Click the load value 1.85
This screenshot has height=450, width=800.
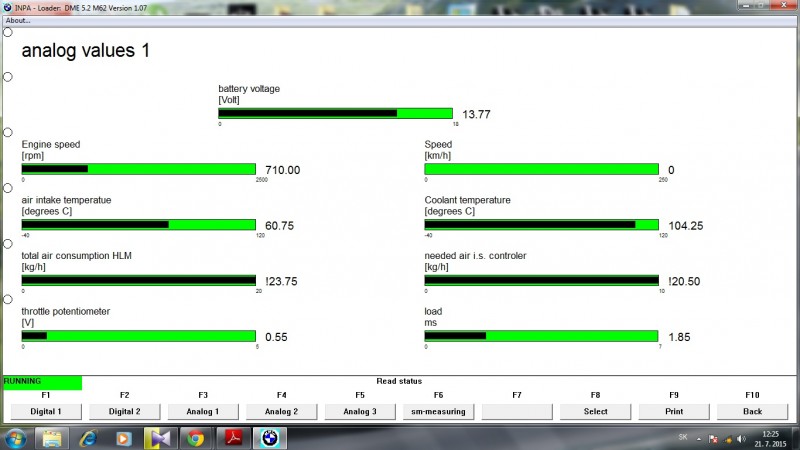tap(679, 337)
